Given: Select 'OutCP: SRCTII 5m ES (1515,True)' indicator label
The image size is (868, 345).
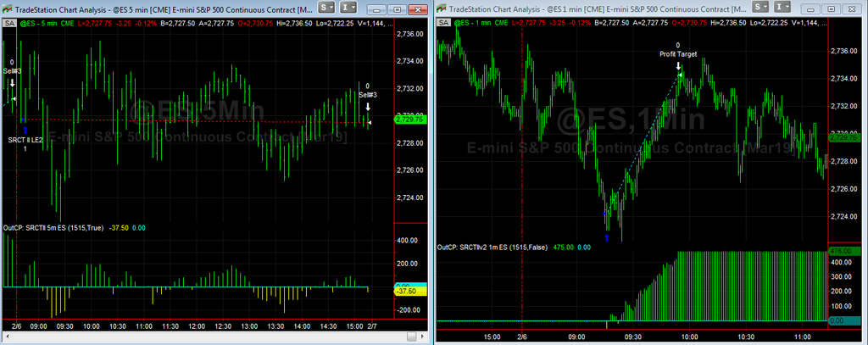Looking at the screenshot, I should click(x=53, y=228).
